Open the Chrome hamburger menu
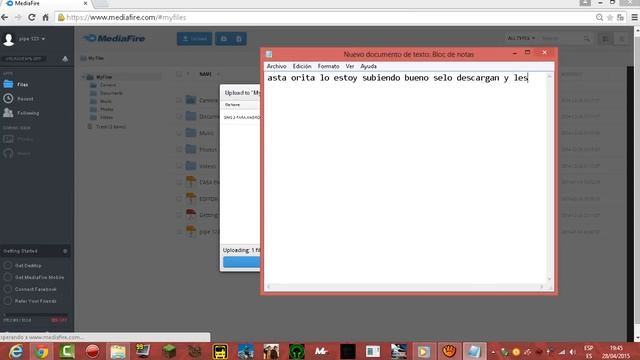The height and width of the screenshot is (360, 640). [x=634, y=18]
